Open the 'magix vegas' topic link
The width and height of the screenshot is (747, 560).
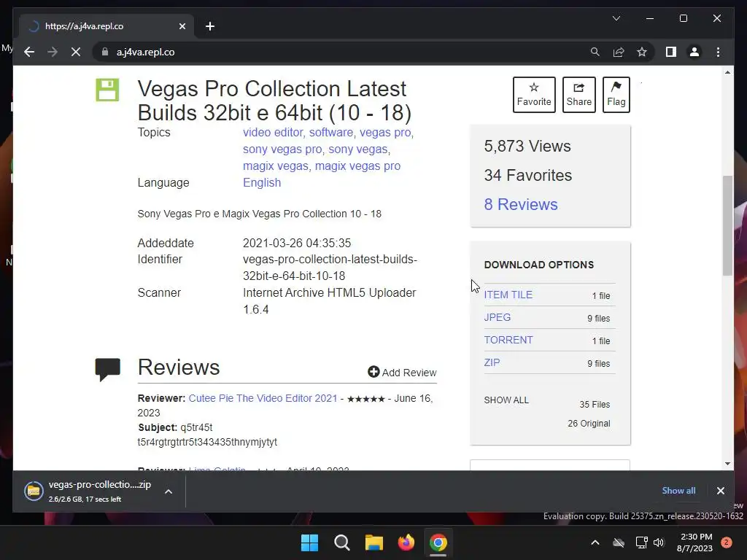[x=275, y=166]
